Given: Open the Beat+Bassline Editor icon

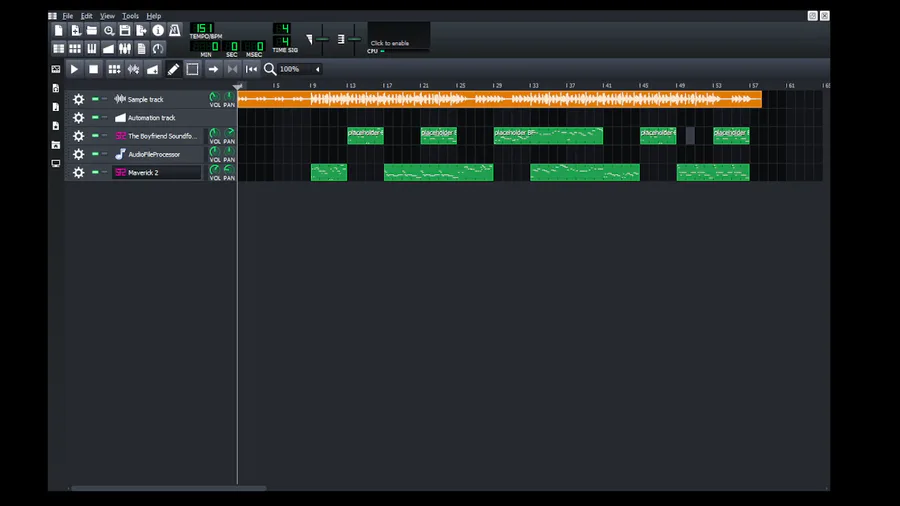Looking at the screenshot, I should [x=75, y=49].
